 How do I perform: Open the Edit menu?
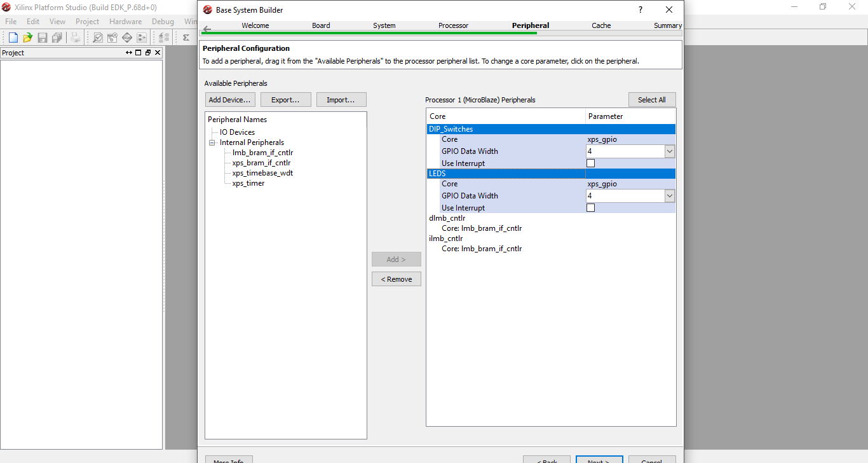(33, 21)
